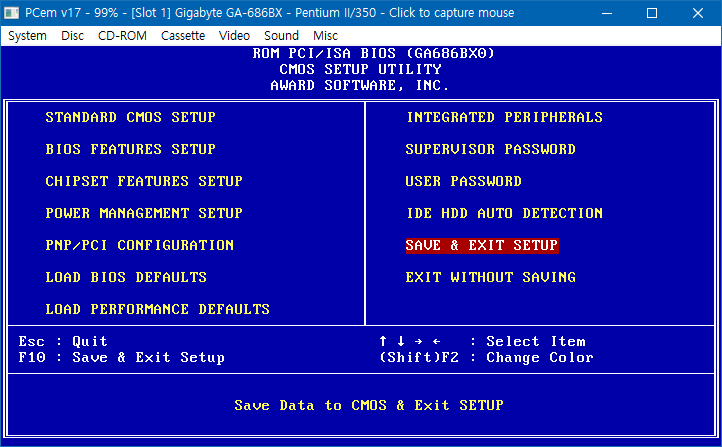Select INTEGRATED PERIPHERALS
The height and width of the screenshot is (447, 722).
point(504,117)
